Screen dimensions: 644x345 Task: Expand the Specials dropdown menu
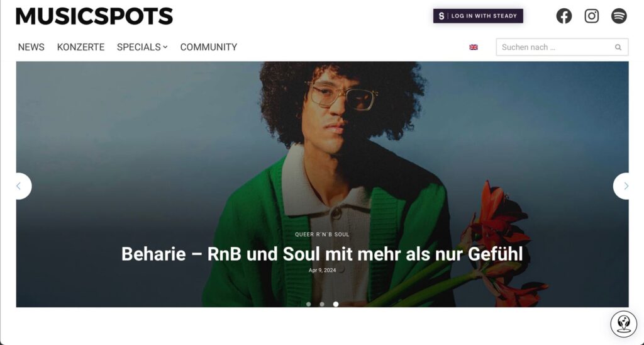click(142, 47)
